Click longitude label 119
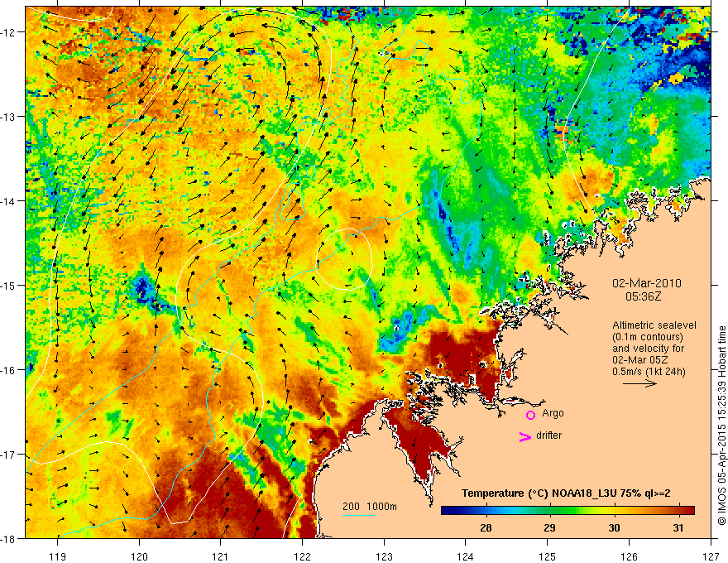The width and height of the screenshot is (728, 563). pyautogui.click(x=58, y=556)
